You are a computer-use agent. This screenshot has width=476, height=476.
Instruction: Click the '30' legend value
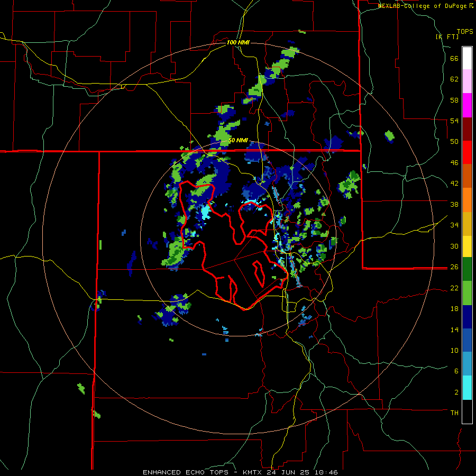click(454, 246)
